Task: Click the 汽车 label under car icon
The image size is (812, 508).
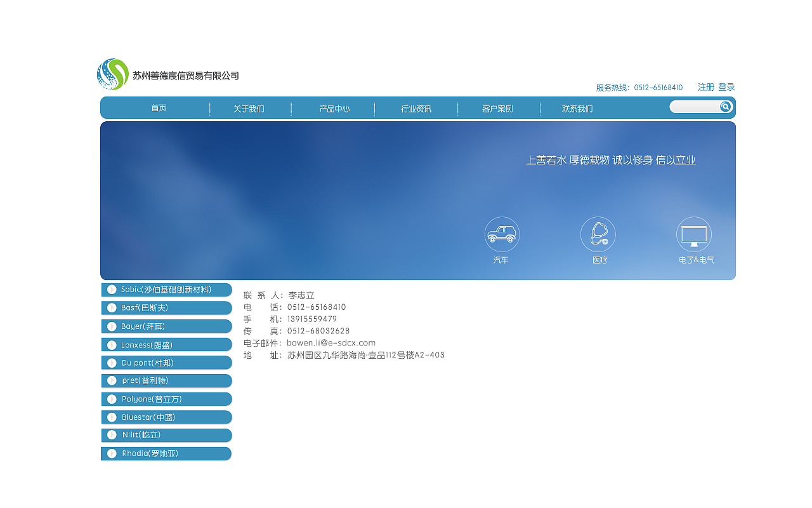Action: coord(501,260)
